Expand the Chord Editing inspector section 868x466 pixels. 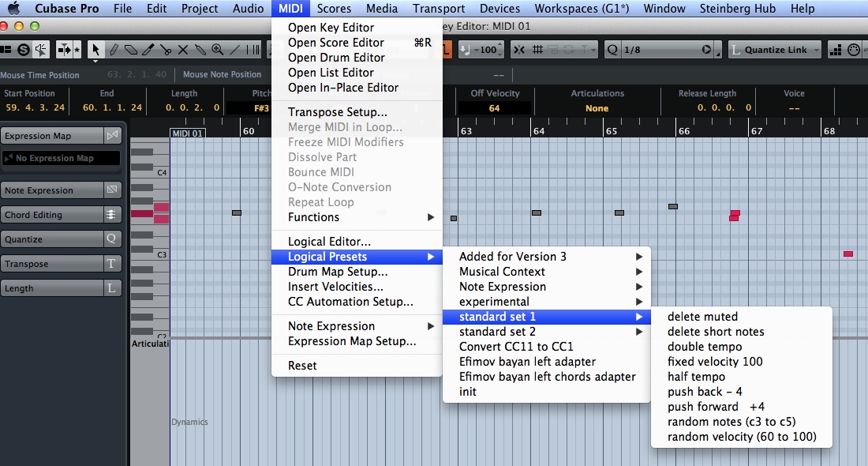(52, 214)
